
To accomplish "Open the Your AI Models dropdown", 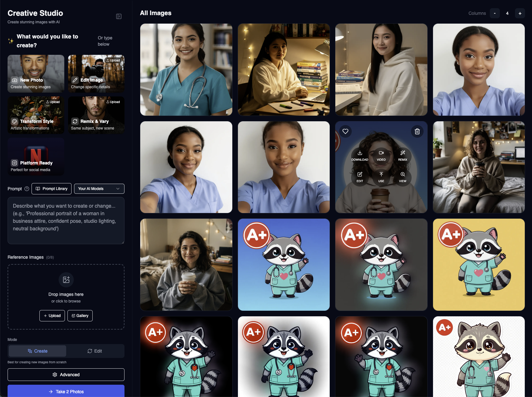I will [99, 189].
